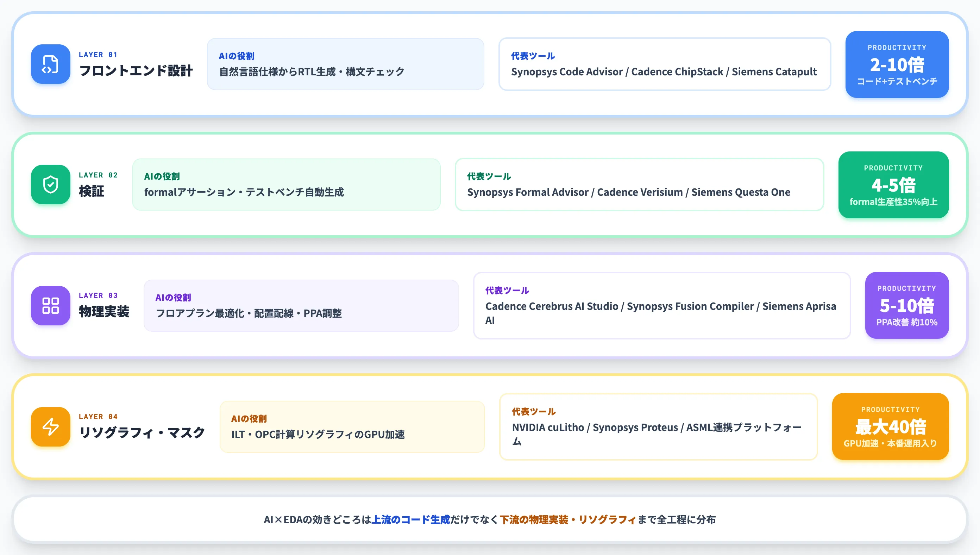
Task: Click the '検証' layer title
Action: pos(92,191)
